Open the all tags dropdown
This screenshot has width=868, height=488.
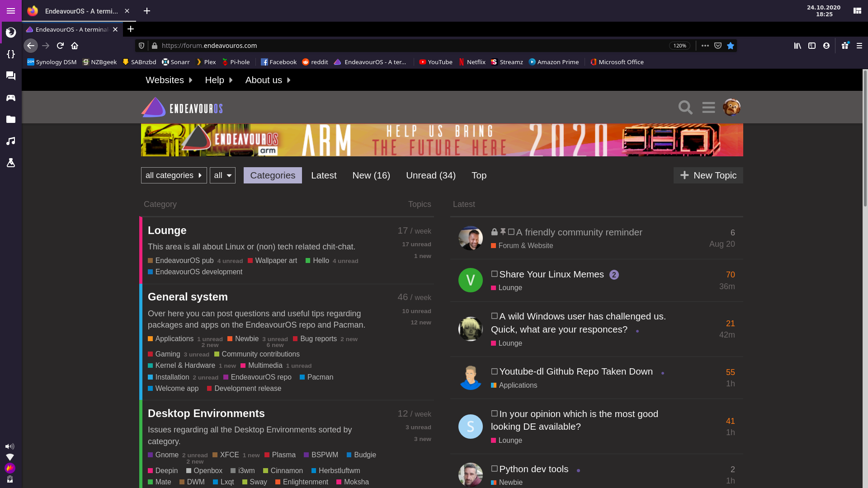pos(222,175)
